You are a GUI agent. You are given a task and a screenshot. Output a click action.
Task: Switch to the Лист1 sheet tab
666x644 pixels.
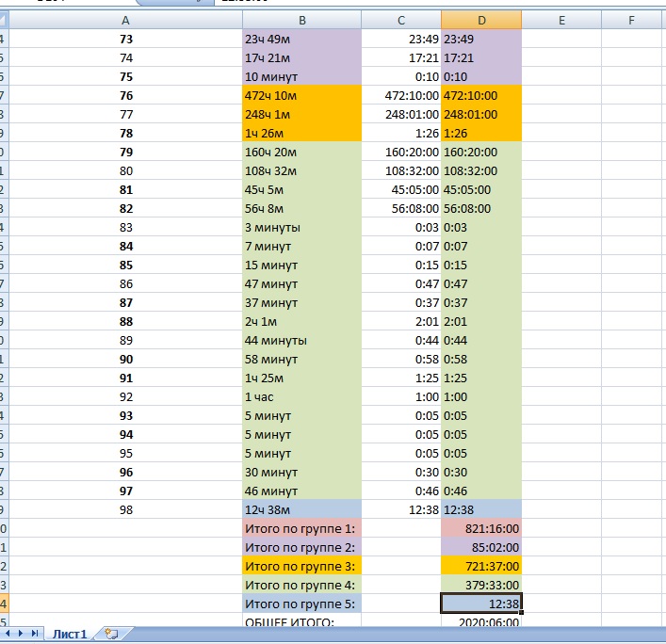[69, 635]
